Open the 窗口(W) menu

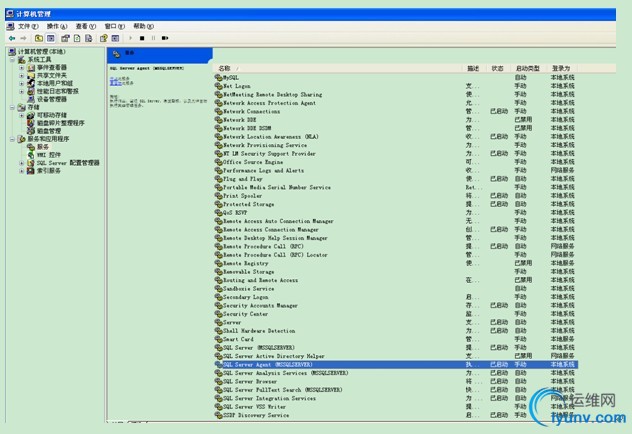coord(115,27)
